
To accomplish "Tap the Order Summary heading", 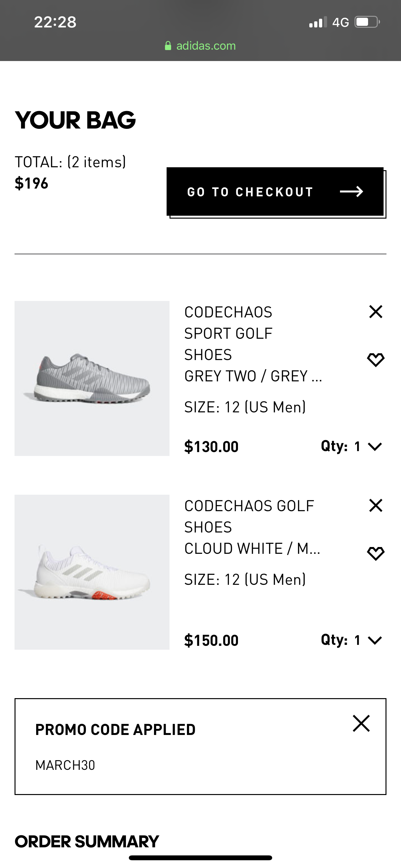I will point(87,842).
